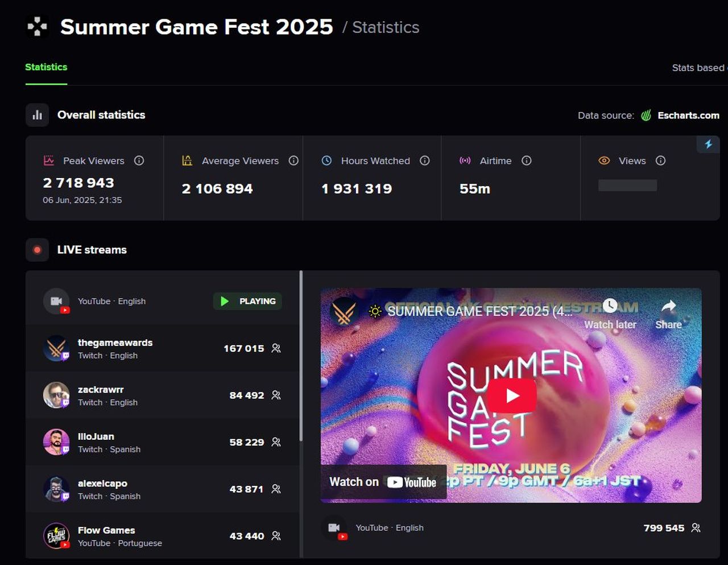Switch to the Statistics tab
Viewport: 728px width, 565px height.
tap(45, 67)
